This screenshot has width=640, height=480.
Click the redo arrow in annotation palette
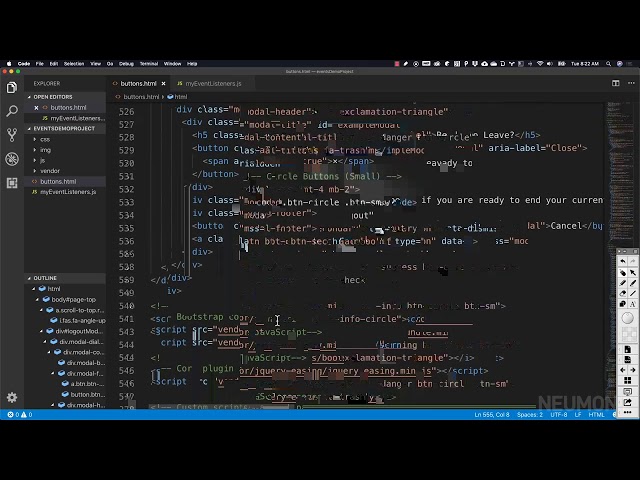click(633, 261)
